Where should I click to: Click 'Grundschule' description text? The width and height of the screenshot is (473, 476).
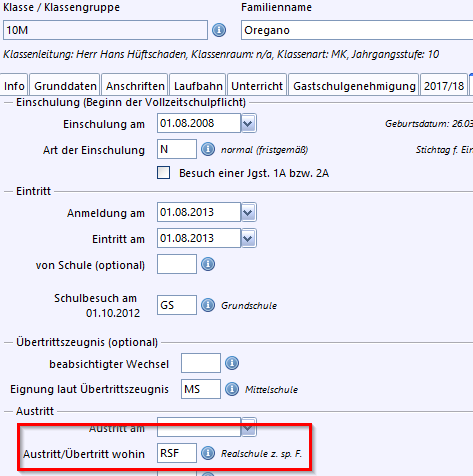pyautogui.click(x=249, y=305)
